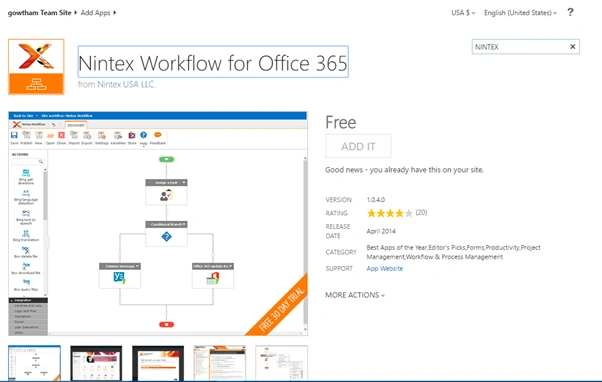Clear the search box with X
Screen dimensions: 602x382
click(x=573, y=46)
